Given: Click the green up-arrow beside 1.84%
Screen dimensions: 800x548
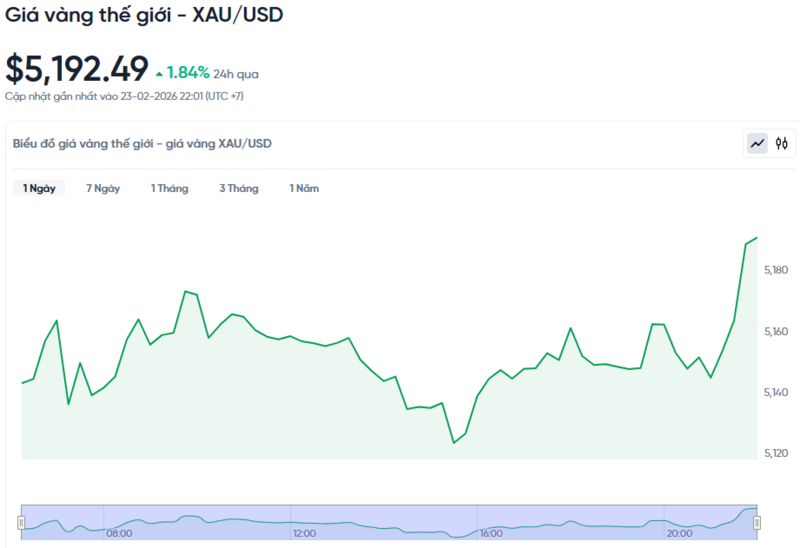Looking at the screenshot, I should pyautogui.click(x=159, y=73).
